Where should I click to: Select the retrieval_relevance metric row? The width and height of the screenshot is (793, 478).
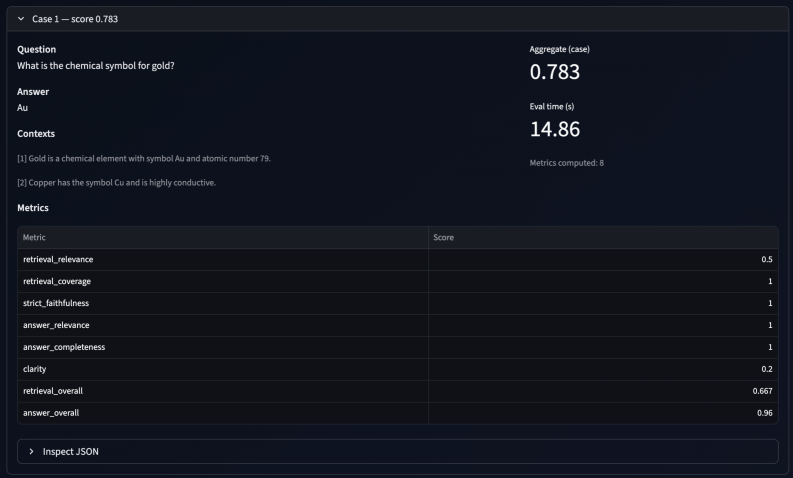click(398, 259)
